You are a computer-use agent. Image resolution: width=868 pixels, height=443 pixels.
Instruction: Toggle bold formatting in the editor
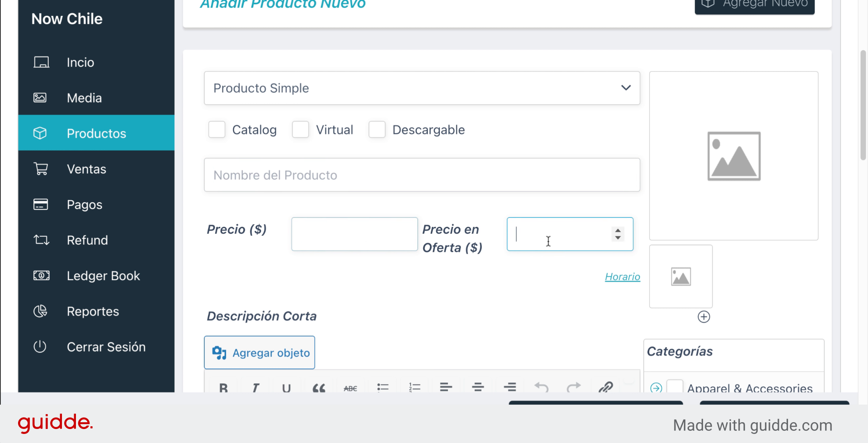click(x=223, y=387)
